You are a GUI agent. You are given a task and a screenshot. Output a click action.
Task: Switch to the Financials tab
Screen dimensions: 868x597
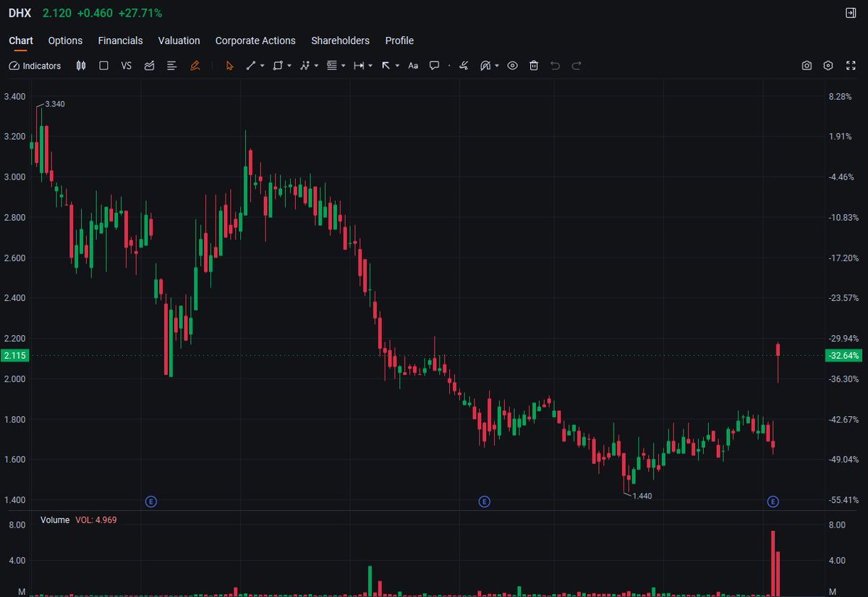[120, 41]
